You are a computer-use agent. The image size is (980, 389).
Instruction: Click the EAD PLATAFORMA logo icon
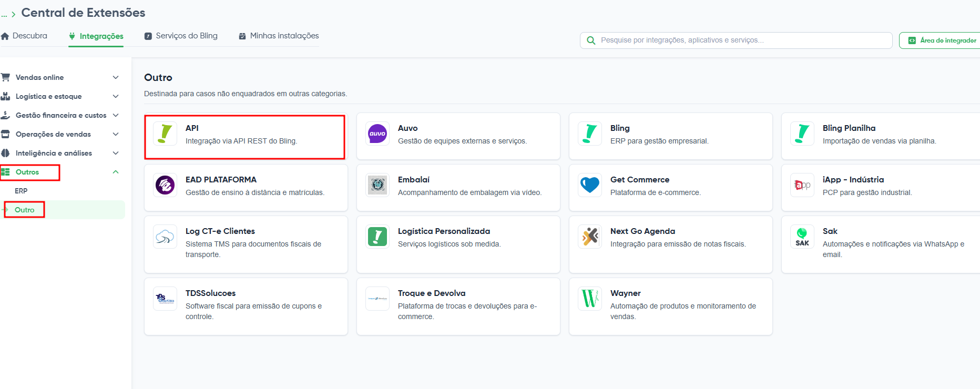pos(165,185)
